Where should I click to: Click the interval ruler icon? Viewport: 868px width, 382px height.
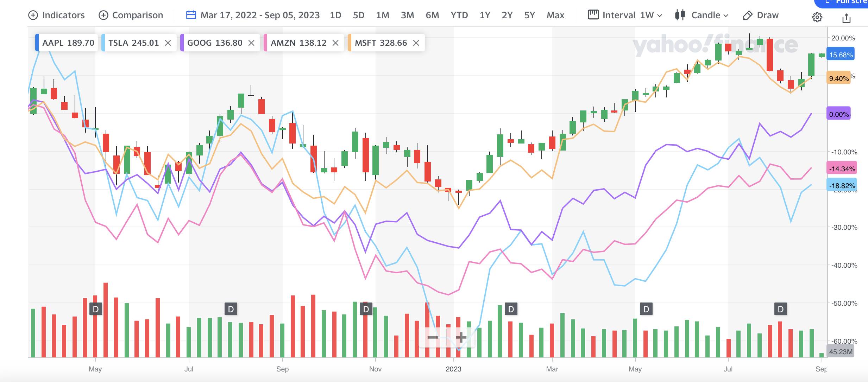[x=593, y=15]
